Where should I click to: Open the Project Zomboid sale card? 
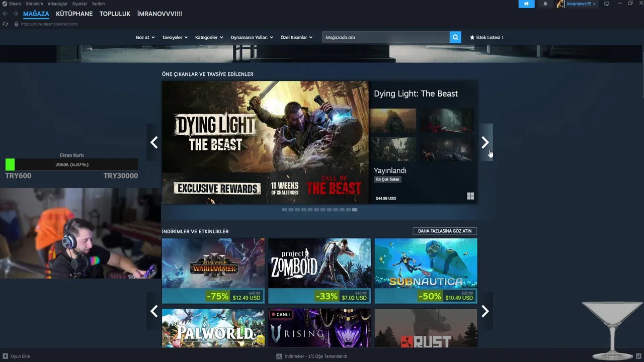coord(319,270)
